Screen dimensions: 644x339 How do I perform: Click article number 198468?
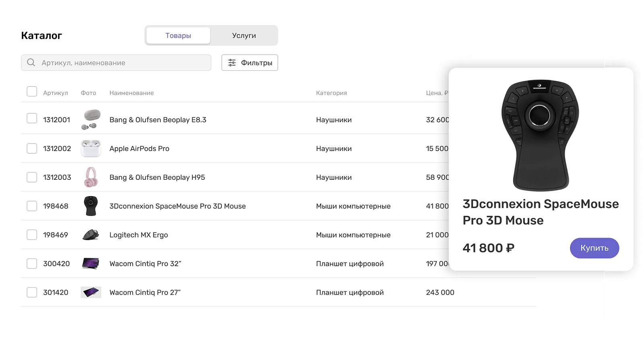click(x=56, y=206)
